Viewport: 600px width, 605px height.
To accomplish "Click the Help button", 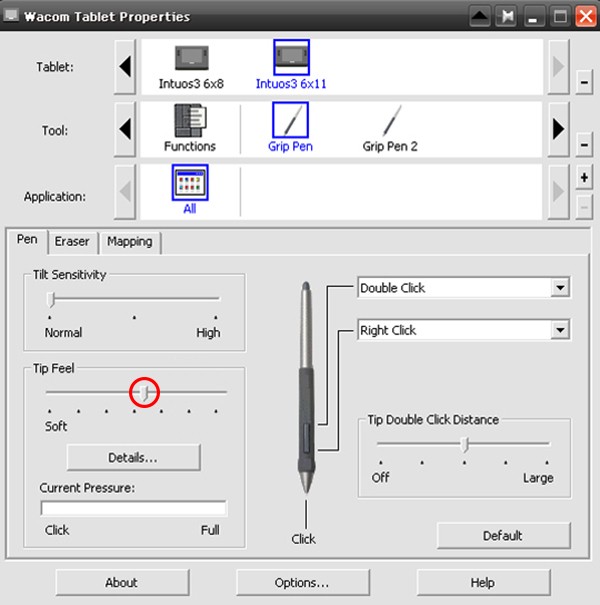I will 483,582.
